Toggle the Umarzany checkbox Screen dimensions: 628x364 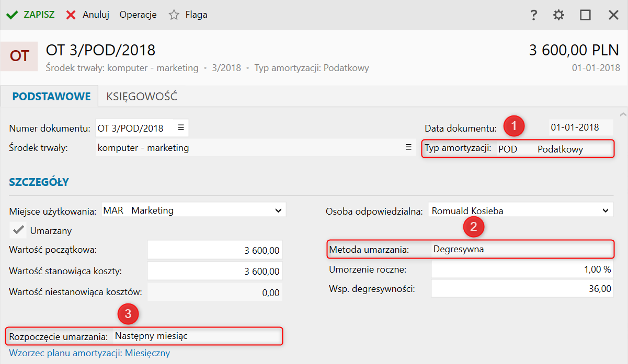[x=19, y=230]
